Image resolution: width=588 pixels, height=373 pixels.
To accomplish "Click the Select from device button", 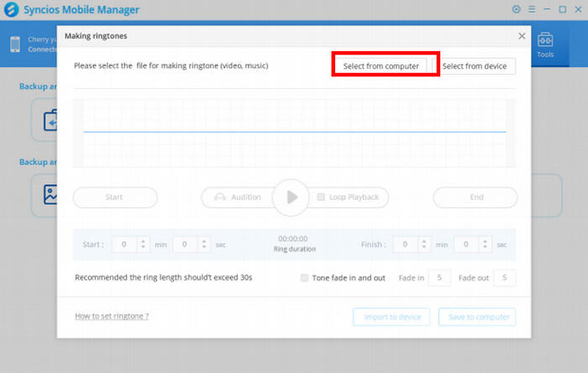I will pos(475,66).
